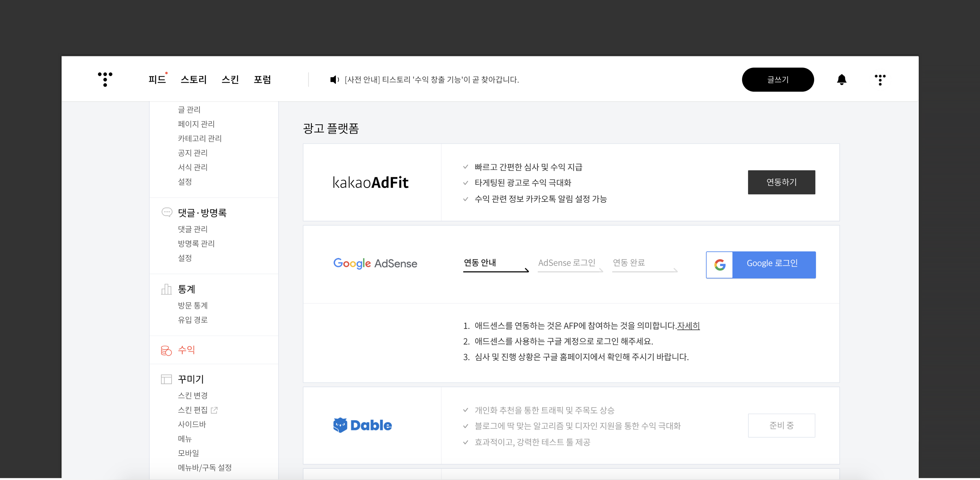Click the external link icon beside 스킨 편집
The width and height of the screenshot is (980, 480).
pyautogui.click(x=214, y=410)
